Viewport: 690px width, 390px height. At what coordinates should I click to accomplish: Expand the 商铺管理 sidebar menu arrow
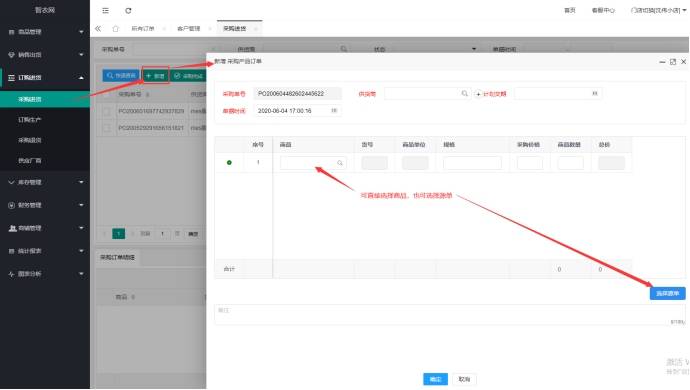(x=81, y=228)
